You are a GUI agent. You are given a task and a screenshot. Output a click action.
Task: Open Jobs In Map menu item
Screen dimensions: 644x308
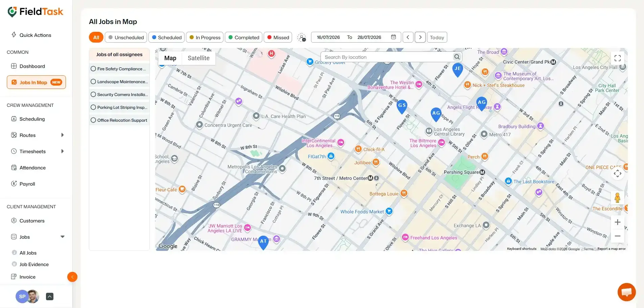pyautogui.click(x=36, y=82)
